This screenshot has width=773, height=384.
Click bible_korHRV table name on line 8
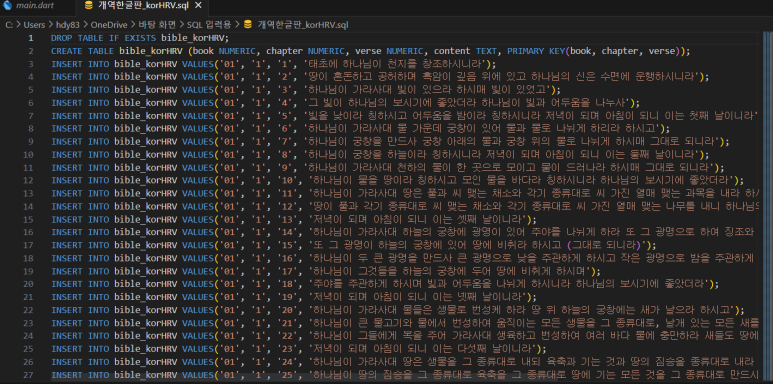click(145, 128)
